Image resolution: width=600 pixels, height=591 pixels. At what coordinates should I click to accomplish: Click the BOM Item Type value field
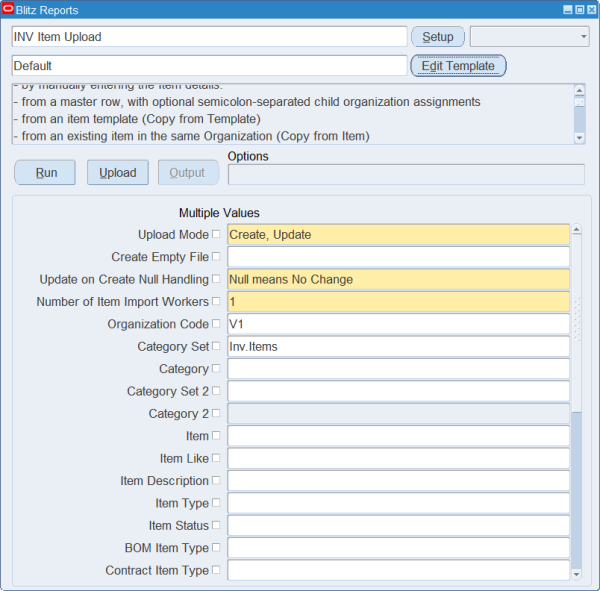398,548
